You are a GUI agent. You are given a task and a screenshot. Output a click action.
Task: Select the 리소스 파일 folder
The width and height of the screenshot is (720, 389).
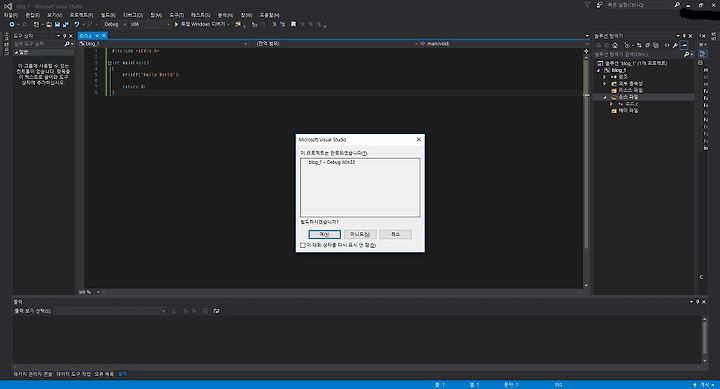[627, 90]
